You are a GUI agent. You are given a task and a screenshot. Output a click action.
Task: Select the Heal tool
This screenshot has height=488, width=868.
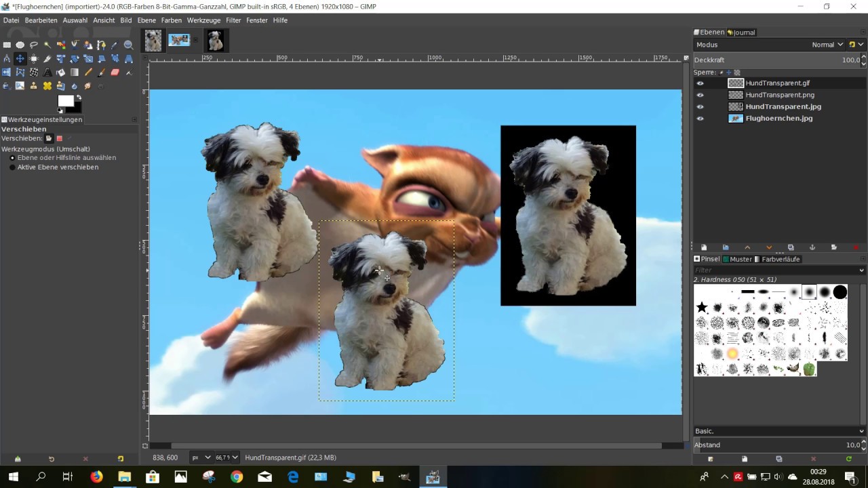tap(47, 86)
